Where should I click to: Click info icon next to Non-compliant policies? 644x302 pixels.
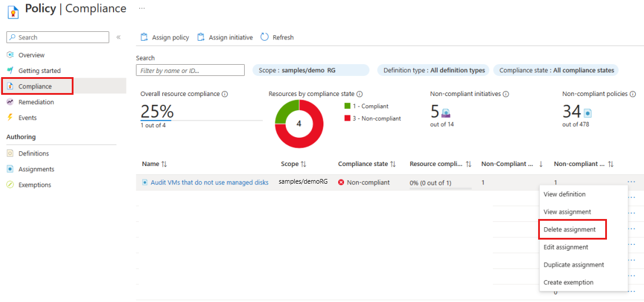pyautogui.click(x=633, y=94)
